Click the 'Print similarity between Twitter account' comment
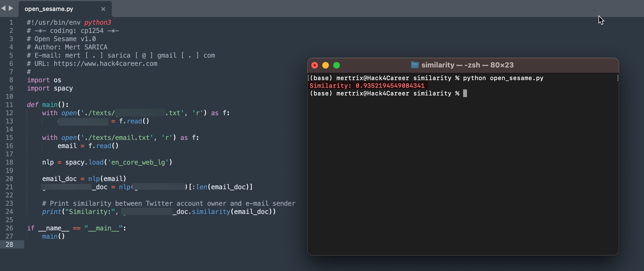The width and height of the screenshot is (644, 271). click(x=169, y=204)
